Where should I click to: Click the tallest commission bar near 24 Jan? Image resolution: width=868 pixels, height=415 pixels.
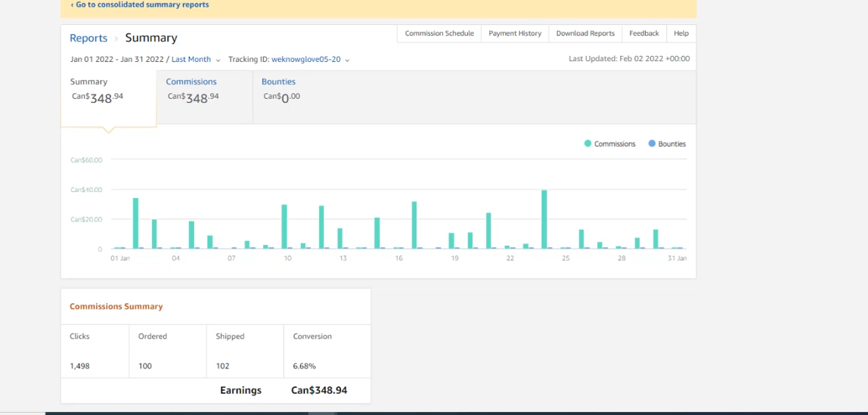[544, 219]
